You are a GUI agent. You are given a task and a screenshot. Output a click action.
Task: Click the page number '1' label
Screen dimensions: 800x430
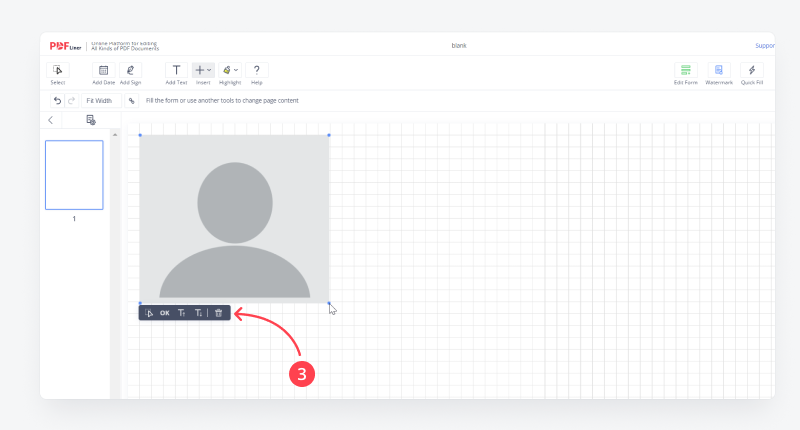pos(74,219)
